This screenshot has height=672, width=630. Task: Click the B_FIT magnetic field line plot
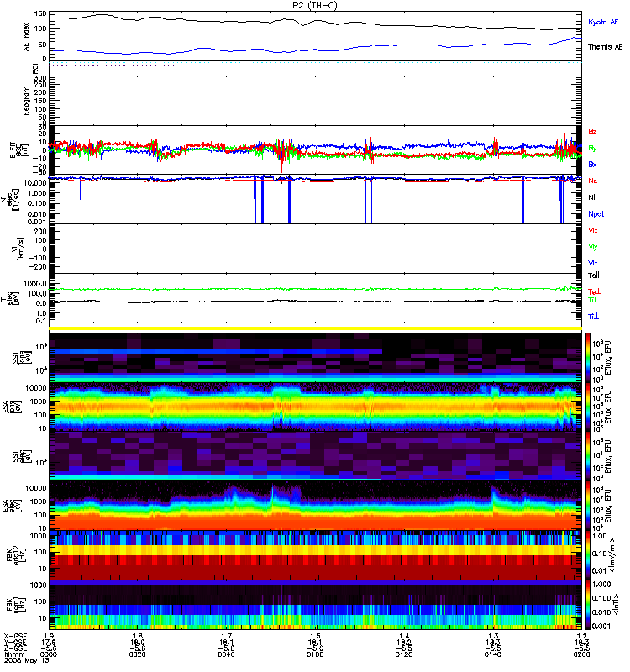tap(315, 150)
